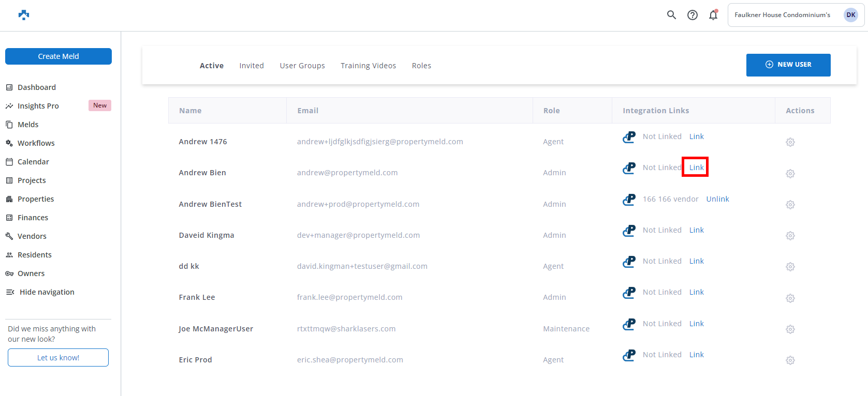Image resolution: width=868 pixels, height=396 pixels.
Task: Click integration logo in Andrew 1476 row
Action: [629, 137]
